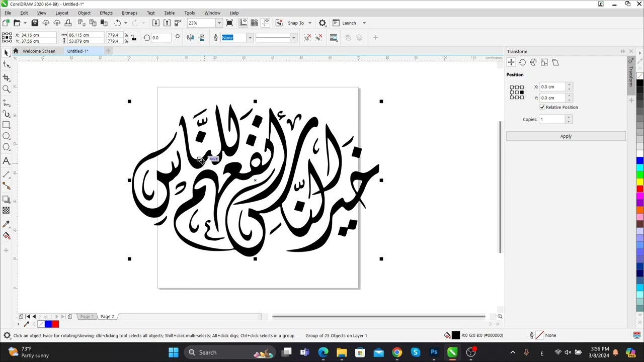Select the Zoom tool in toolbox
The height and width of the screenshot is (362, 644).
click(6, 89)
